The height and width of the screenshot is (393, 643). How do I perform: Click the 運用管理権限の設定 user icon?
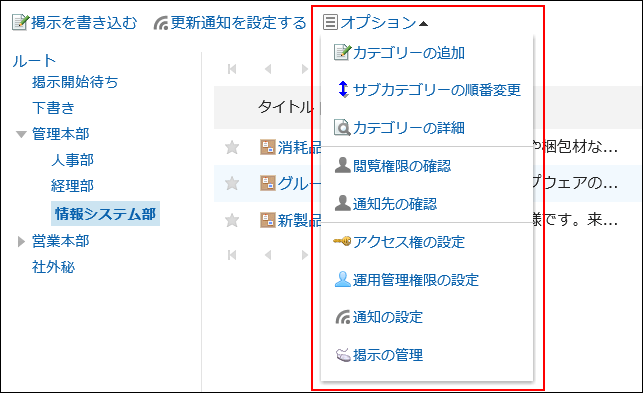(x=342, y=279)
